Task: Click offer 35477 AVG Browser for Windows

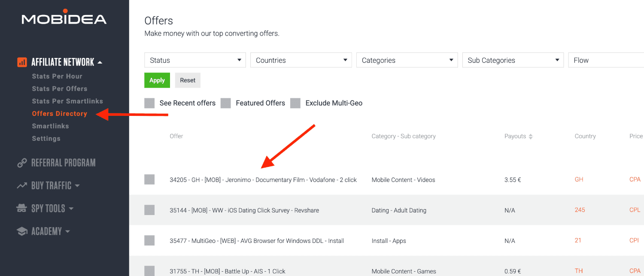Action: [x=257, y=241]
